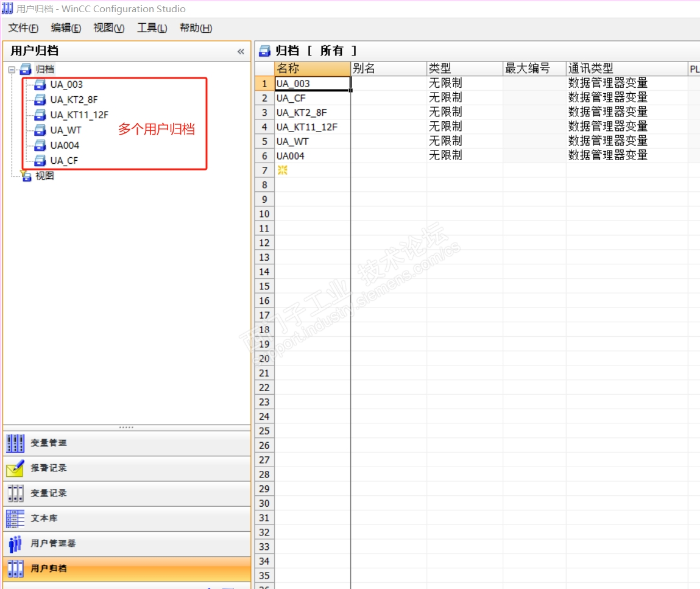This screenshot has width=700, height=589.
Task: Click the 最大编号 column header
Action: (534, 68)
